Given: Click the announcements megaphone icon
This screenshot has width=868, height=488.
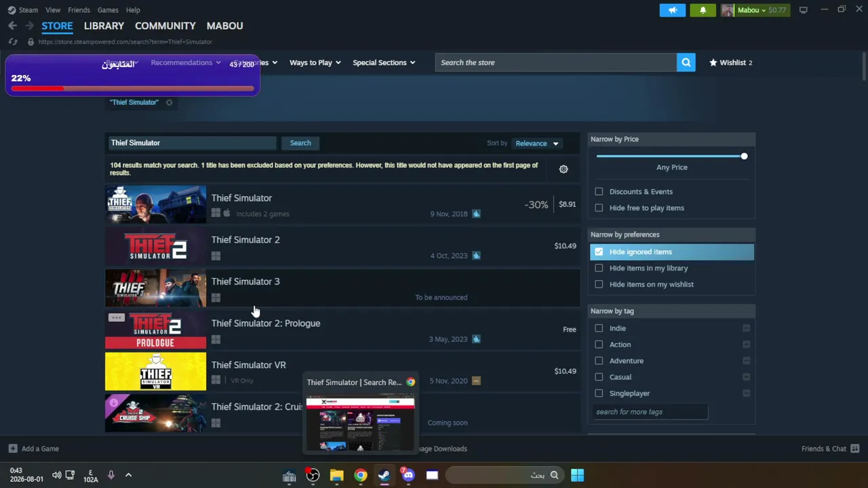Looking at the screenshot, I should pos(673,10).
